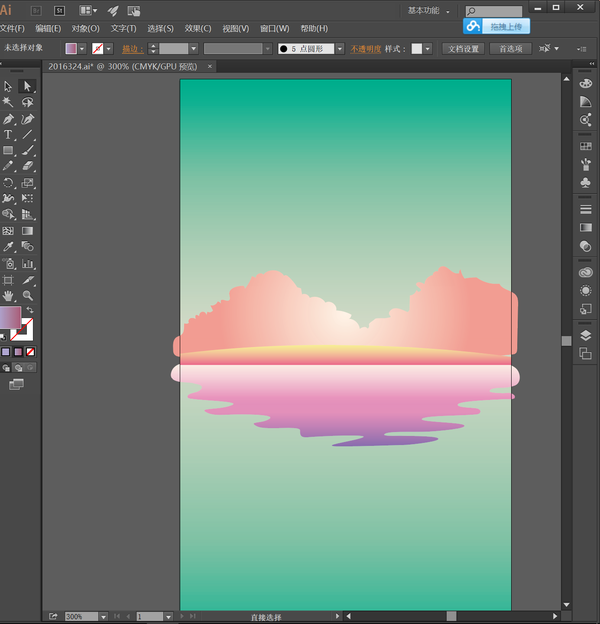This screenshot has width=600, height=624.
Task: Select the Zoom tool
Action: [27, 296]
